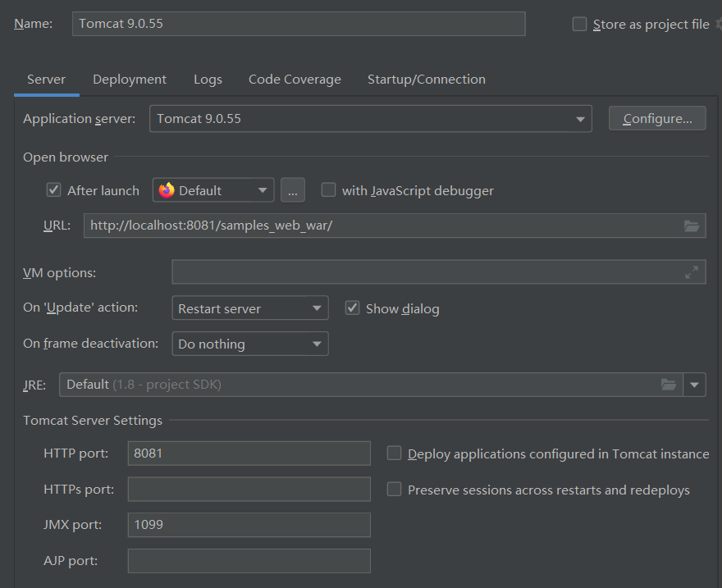This screenshot has width=722, height=588.
Task: Click the folder icon in the JRE field
Action: 668,384
